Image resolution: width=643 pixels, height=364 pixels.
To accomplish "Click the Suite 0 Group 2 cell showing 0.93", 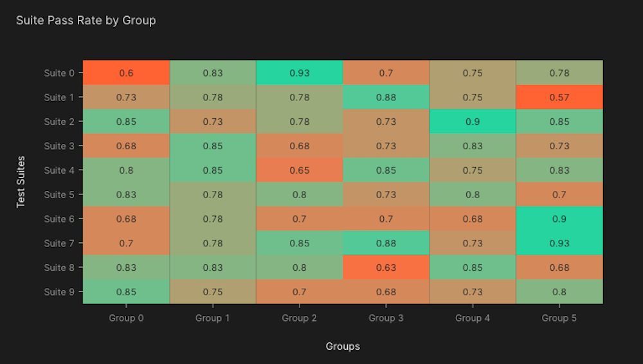I will pyautogui.click(x=300, y=73).
